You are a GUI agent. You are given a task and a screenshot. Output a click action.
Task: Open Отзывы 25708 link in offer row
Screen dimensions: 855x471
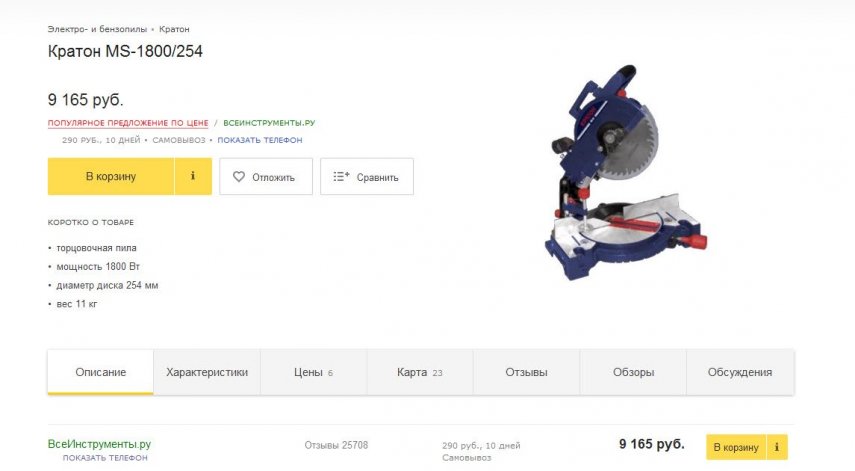pyautogui.click(x=336, y=445)
